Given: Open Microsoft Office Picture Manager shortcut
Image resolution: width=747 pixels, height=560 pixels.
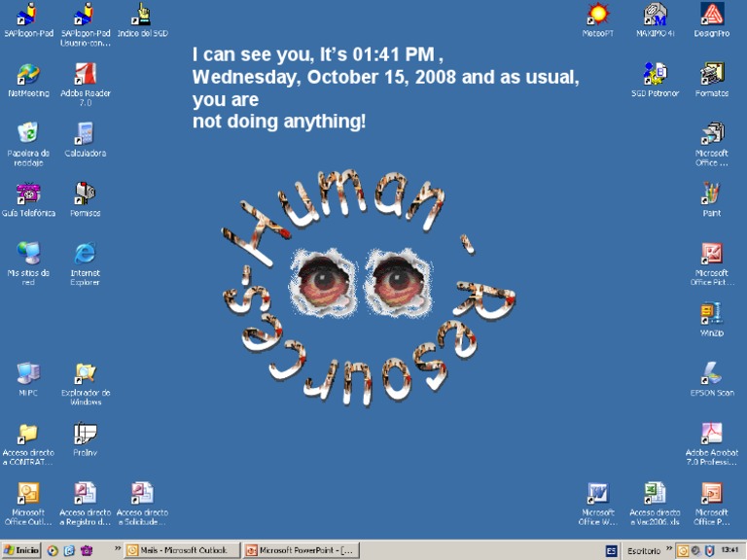Looking at the screenshot, I should point(712,263).
